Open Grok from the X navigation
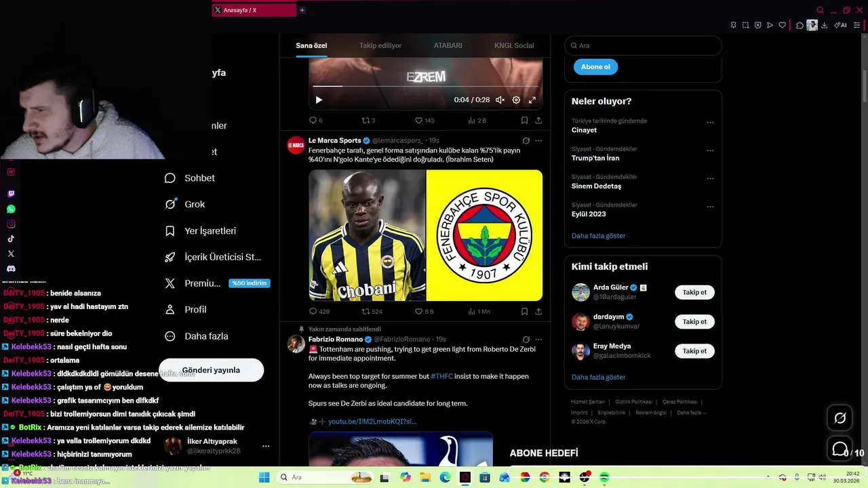 pos(185,204)
